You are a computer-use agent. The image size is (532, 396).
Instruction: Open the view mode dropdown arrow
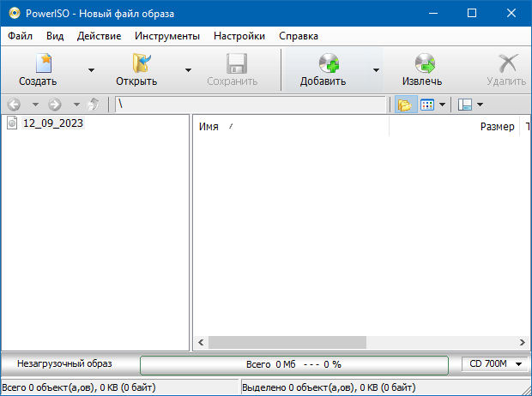point(442,105)
